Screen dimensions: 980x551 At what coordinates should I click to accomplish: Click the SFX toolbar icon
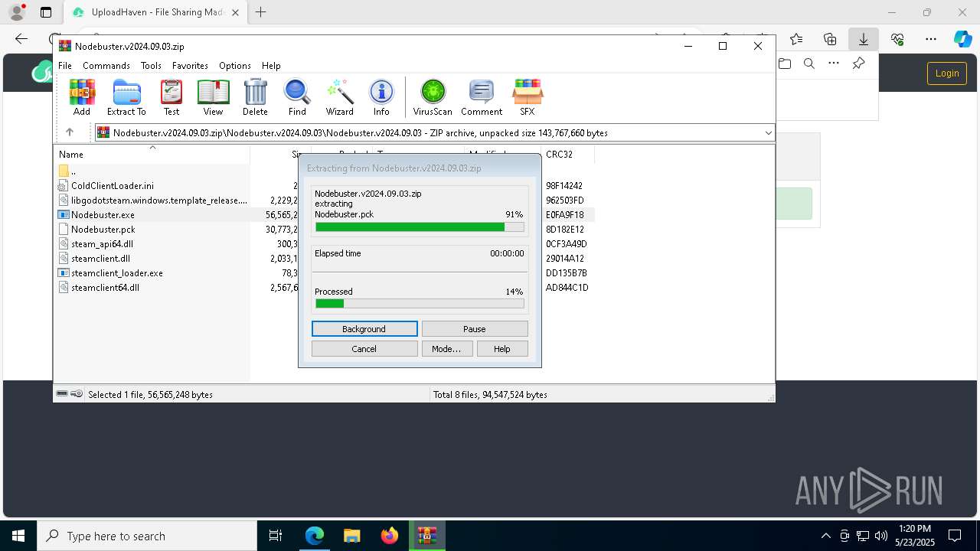pyautogui.click(x=528, y=97)
